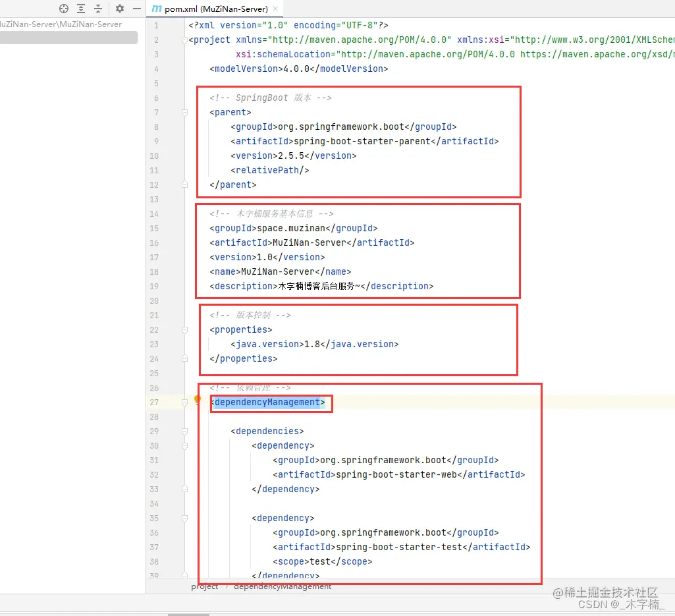
Task: Click the parent closing fold marker on line 12
Action: click(184, 184)
